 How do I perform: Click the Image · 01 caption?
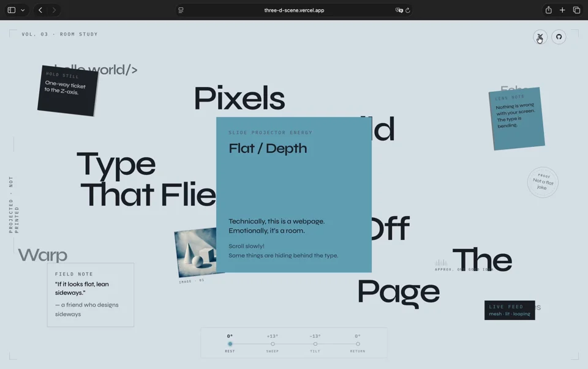[x=191, y=281]
